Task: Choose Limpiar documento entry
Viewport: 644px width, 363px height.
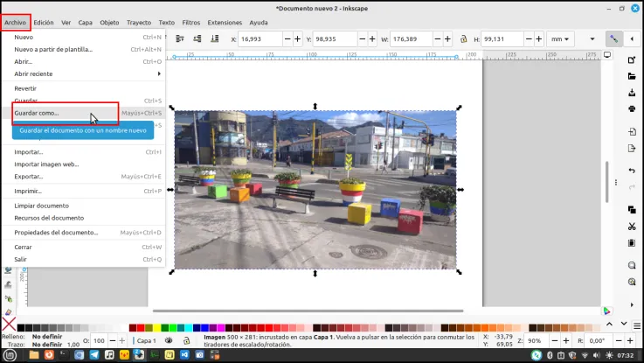Action: click(84, 206)
